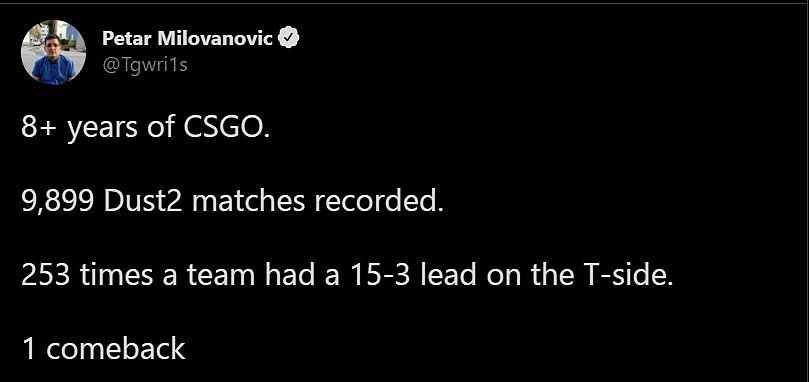Click the word 'lead' in the third line
This screenshot has width=809, height=382.
tap(447, 275)
